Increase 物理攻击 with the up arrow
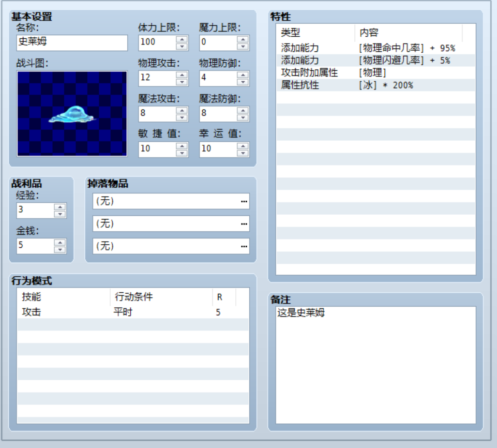Viewport: 497px width, 448px height. pos(182,75)
